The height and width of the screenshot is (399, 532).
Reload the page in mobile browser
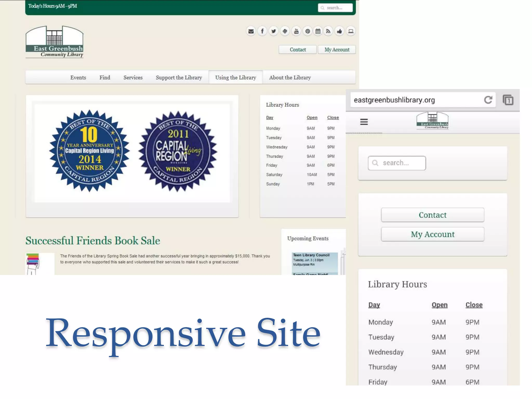[x=488, y=100]
